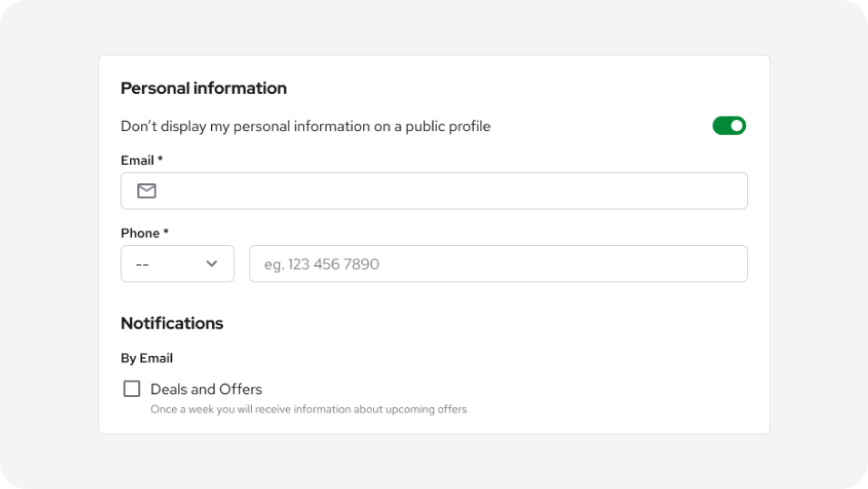Check the Deals and Offers checkbox
Image resolution: width=868 pixels, height=489 pixels.
click(132, 389)
